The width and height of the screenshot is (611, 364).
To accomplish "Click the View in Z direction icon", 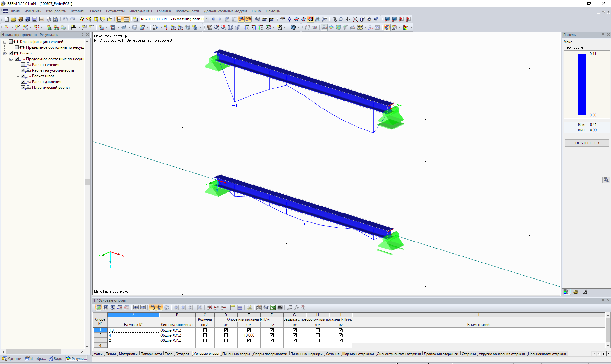I will 261,27.
